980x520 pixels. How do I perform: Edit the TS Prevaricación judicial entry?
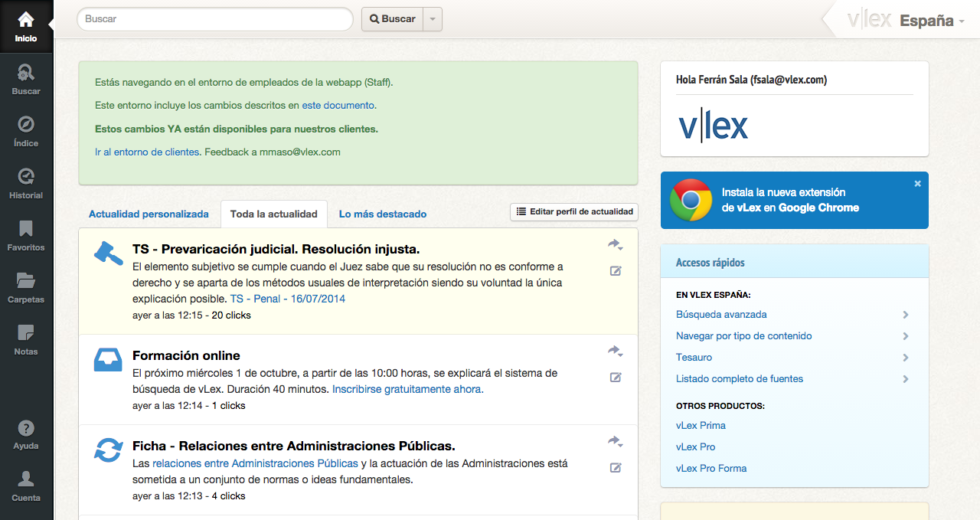615,270
